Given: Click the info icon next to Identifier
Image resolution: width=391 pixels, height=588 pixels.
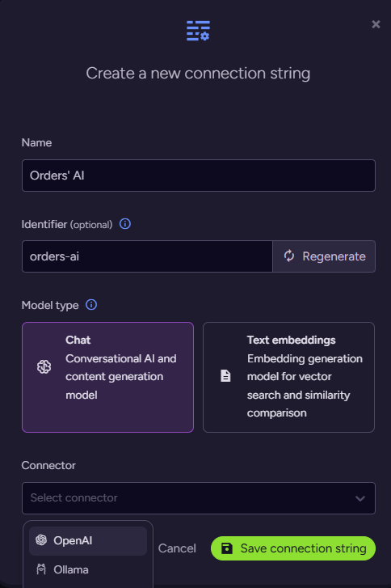Looking at the screenshot, I should coord(124,224).
